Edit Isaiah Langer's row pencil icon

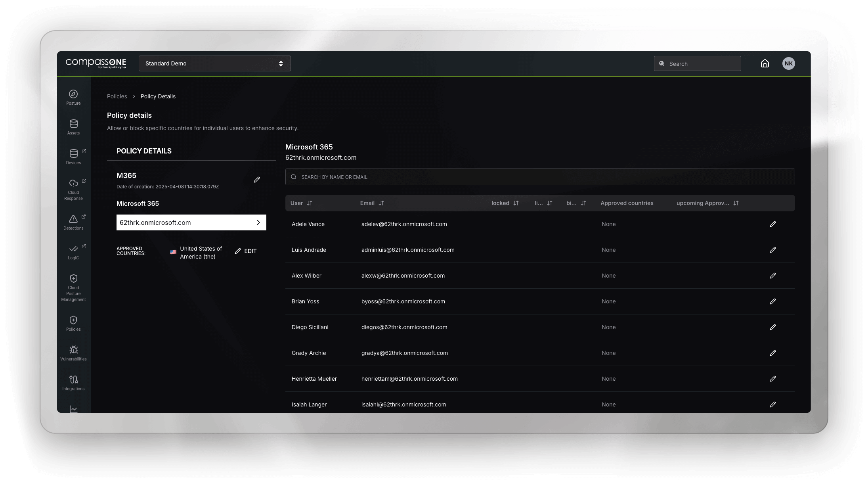[x=773, y=404]
